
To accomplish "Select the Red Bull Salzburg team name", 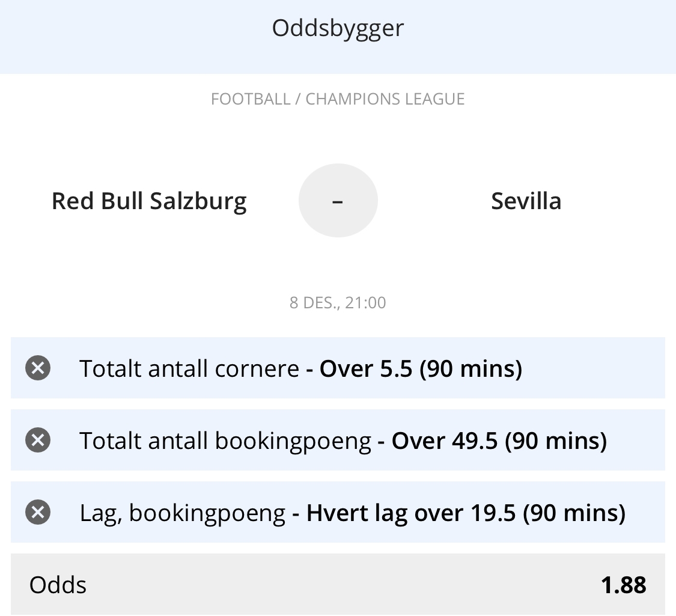I will [x=149, y=201].
